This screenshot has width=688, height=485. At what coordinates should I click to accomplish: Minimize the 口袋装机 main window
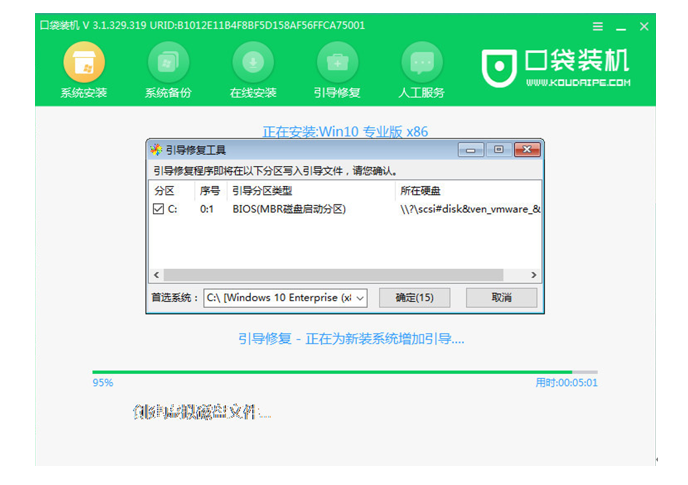point(623,27)
